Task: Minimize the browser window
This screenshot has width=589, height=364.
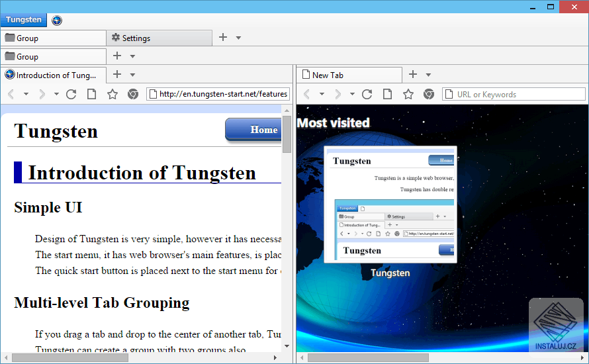Action: tap(532, 7)
